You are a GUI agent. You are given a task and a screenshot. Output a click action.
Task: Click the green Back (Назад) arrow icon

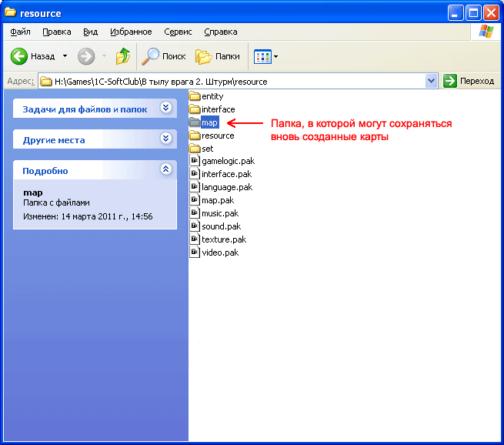tap(19, 56)
